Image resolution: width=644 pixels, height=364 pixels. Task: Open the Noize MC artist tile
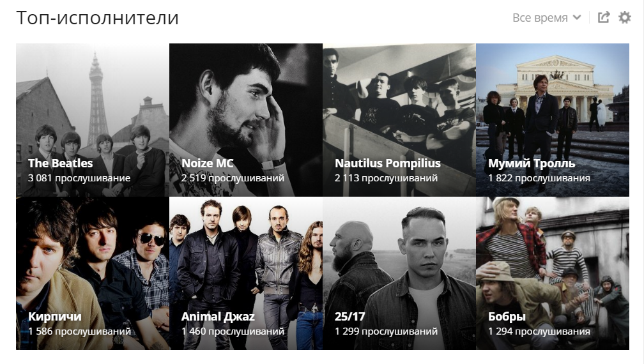pos(245,120)
